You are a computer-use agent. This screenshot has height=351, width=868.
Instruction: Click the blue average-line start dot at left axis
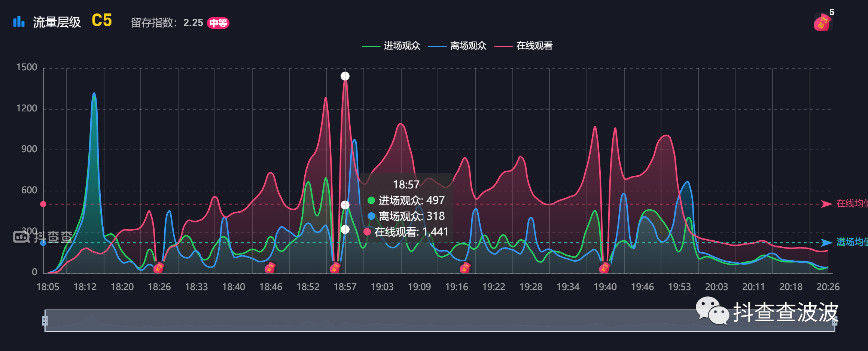43,243
